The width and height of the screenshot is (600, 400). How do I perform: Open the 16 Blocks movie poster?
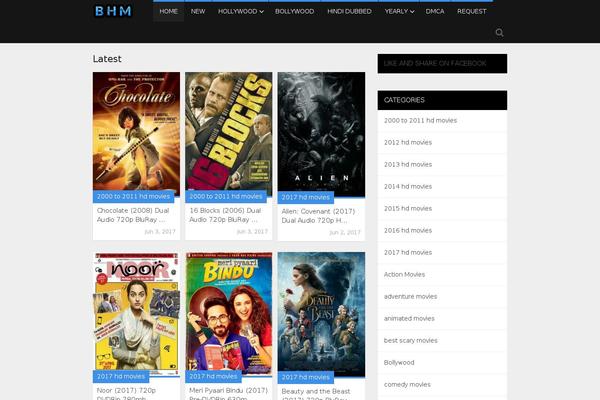pos(229,131)
